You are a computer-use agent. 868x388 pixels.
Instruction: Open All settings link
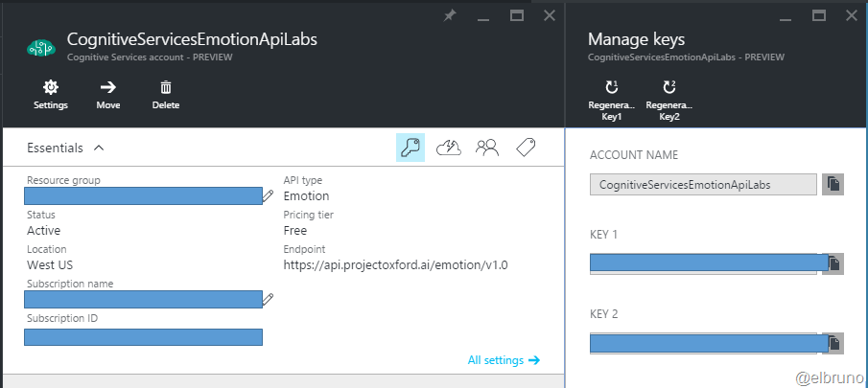(x=504, y=360)
